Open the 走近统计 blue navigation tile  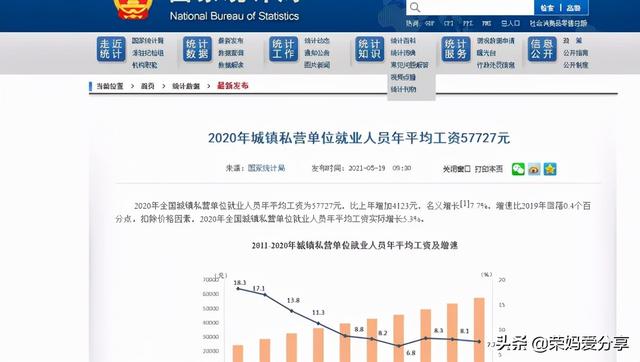111,49
